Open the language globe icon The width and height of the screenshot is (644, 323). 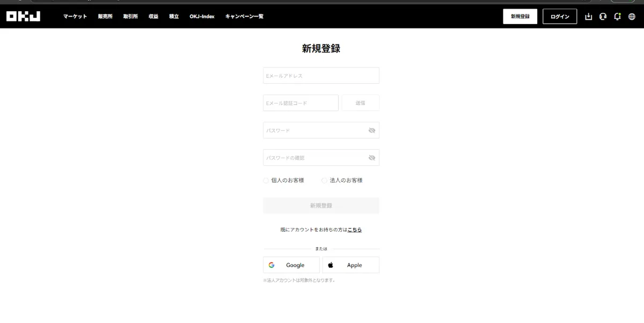[x=632, y=17]
